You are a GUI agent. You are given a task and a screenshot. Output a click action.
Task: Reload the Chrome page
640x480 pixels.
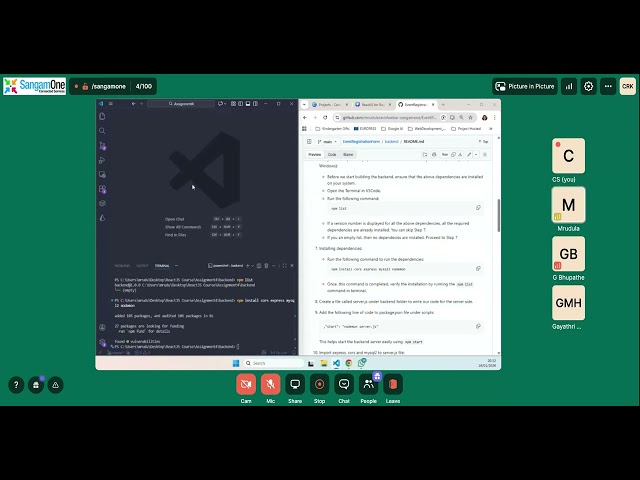pyautogui.click(x=325, y=118)
